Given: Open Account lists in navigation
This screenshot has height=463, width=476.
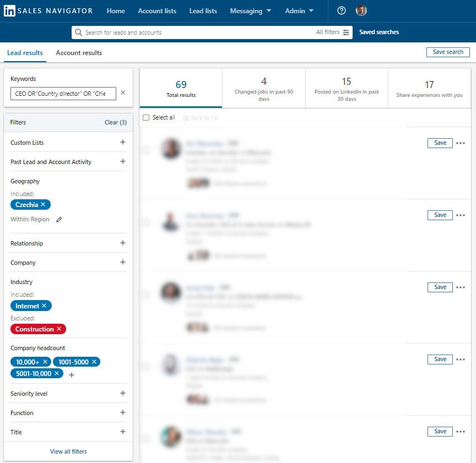Looking at the screenshot, I should [x=157, y=11].
